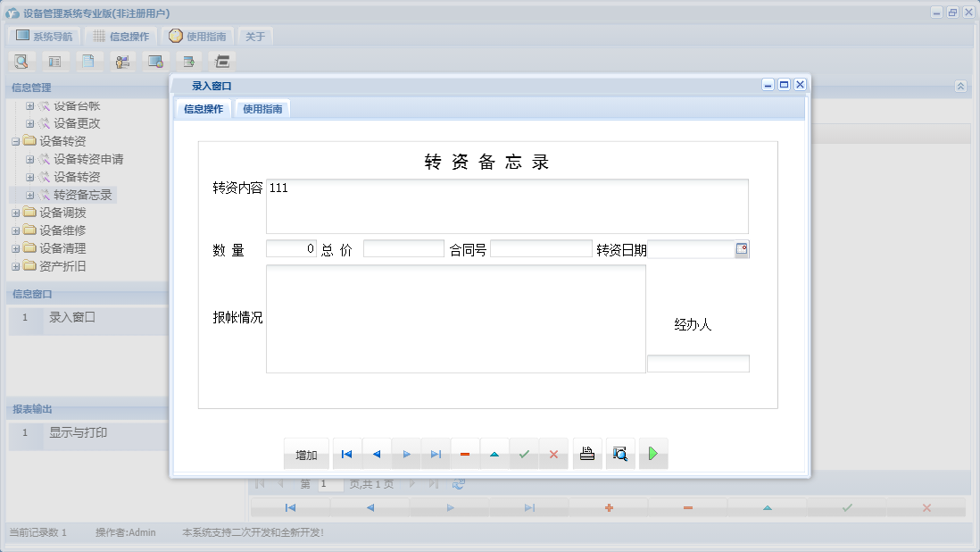Viewport: 980px width, 552px height.
Task: Jump to first record with navigation icon
Action: click(x=346, y=454)
